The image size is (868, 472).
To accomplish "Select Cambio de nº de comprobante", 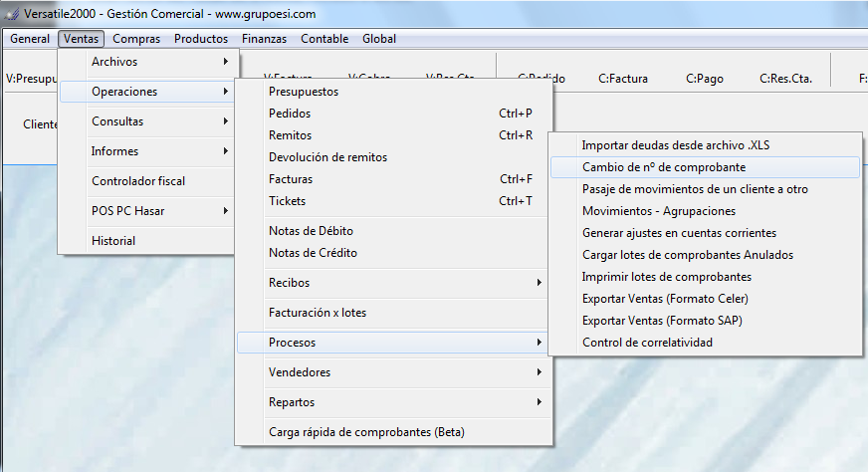I will click(x=664, y=167).
